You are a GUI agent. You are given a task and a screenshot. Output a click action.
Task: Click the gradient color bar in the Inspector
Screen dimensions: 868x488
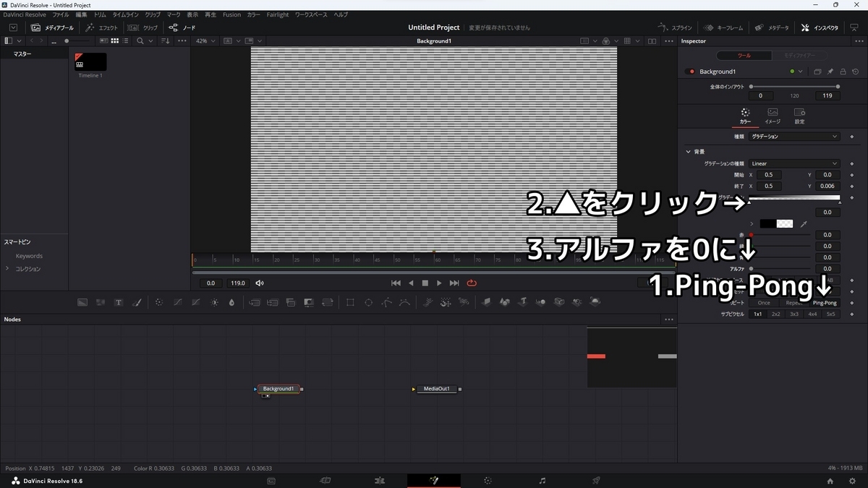tap(793, 198)
